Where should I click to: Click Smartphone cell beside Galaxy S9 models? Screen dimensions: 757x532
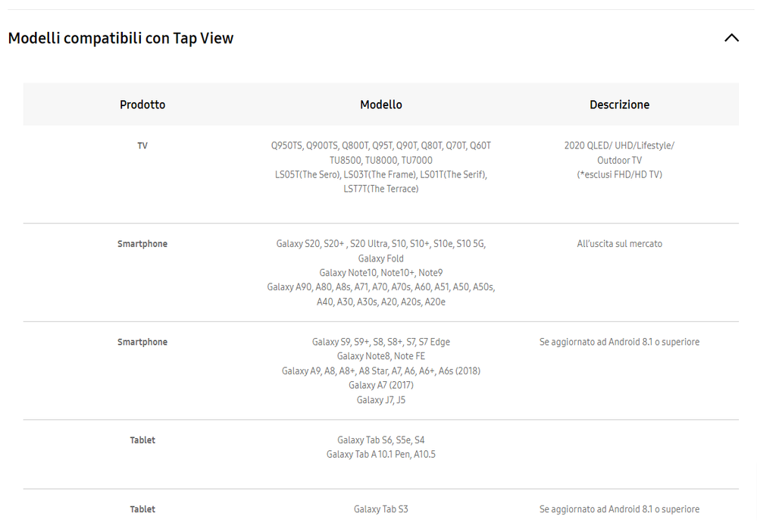(x=142, y=342)
